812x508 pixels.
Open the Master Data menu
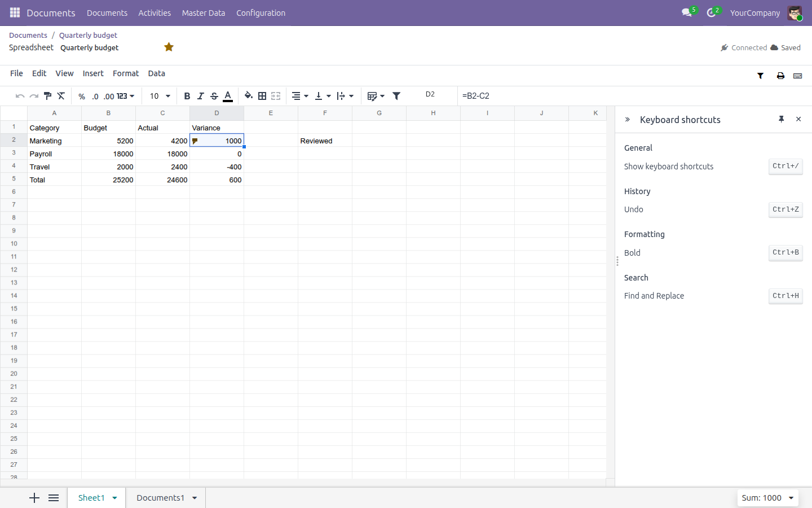pos(204,13)
